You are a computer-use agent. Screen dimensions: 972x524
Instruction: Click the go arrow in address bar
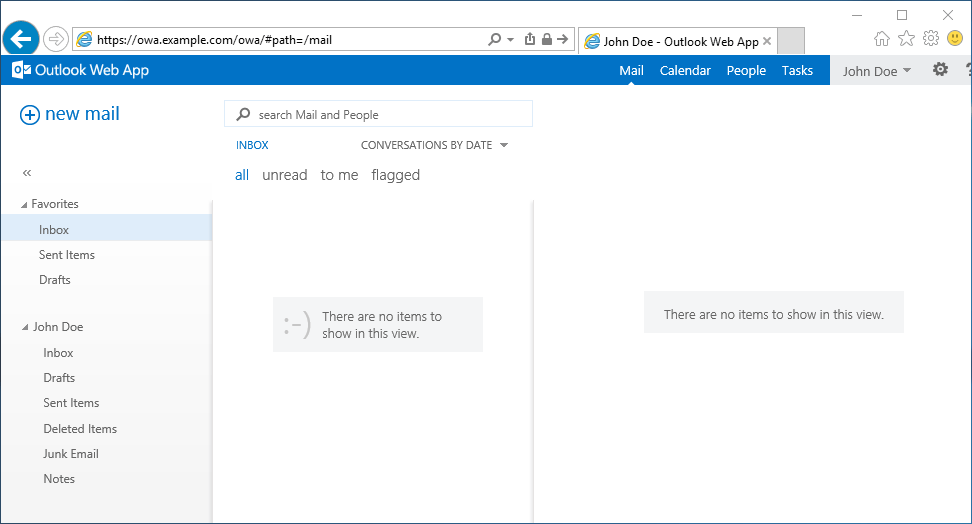pyautogui.click(x=563, y=39)
